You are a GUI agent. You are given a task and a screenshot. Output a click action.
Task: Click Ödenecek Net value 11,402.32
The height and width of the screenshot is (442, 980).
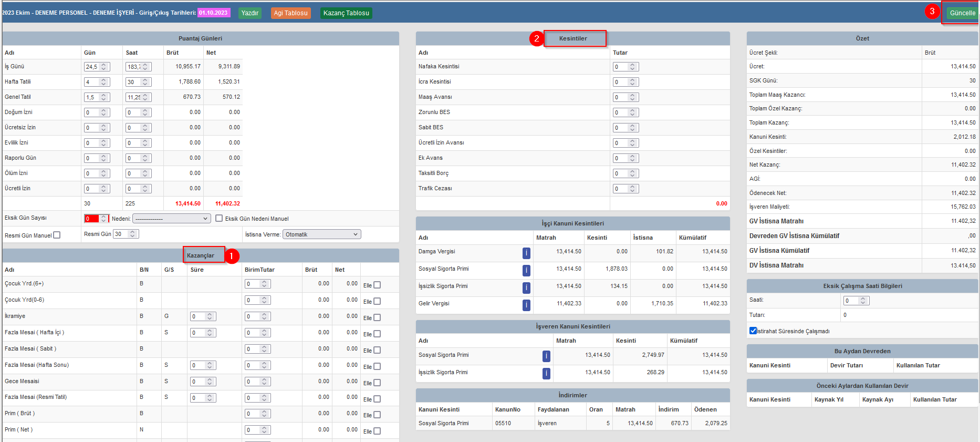963,193
